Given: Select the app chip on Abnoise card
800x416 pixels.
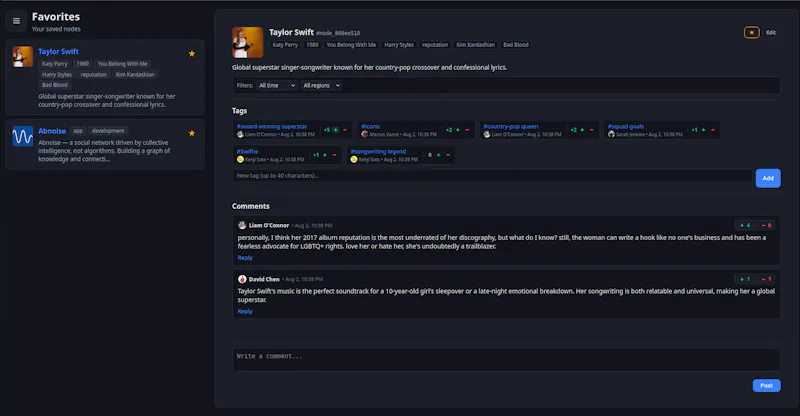Looking at the screenshot, I should click(x=78, y=131).
